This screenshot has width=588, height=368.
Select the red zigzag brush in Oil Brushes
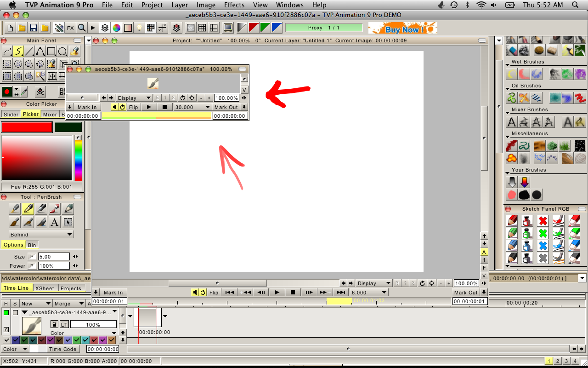click(580, 98)
